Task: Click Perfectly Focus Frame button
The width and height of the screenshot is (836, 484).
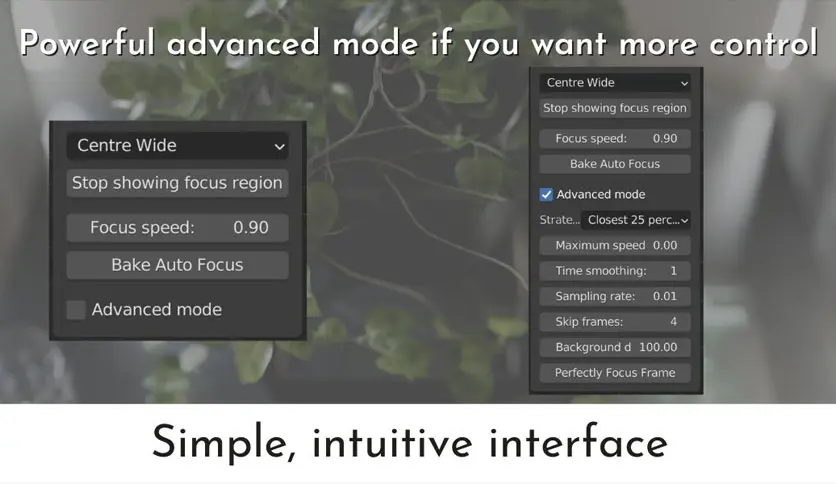Action: click(x=615, y=373)
